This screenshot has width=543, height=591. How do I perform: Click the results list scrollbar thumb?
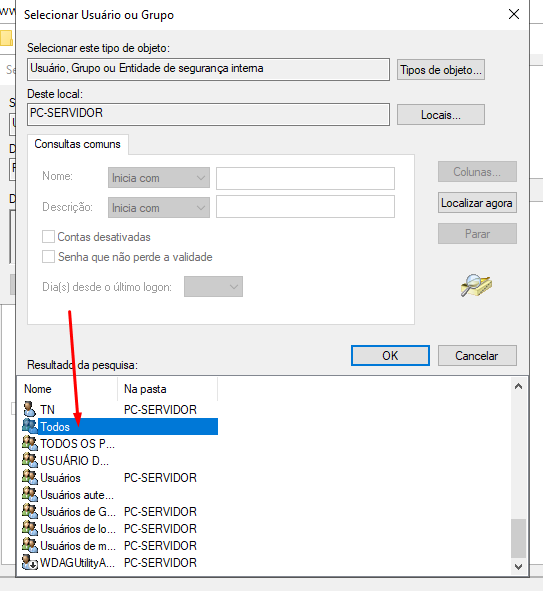click(x=519, y=538)
